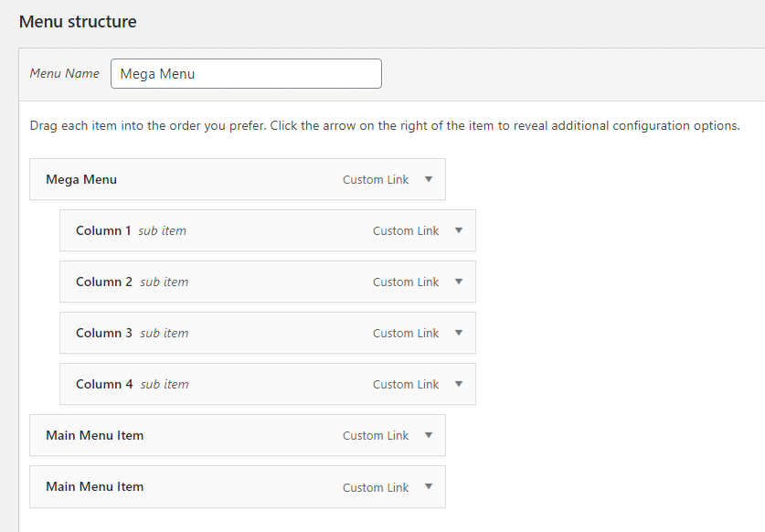Reveal Column 3 options with the arrow

click(x=458, y=333)
